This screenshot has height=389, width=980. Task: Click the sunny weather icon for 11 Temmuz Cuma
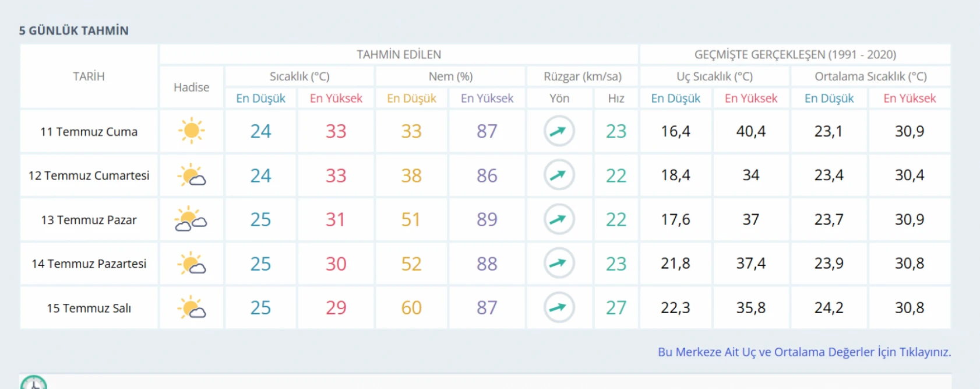click(x=191, y=131)
